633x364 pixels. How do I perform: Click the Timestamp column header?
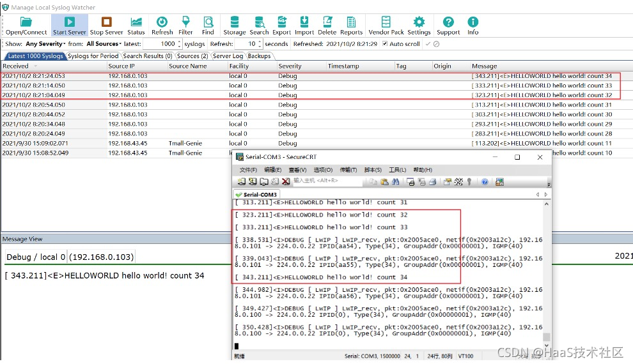coord(360,66)
